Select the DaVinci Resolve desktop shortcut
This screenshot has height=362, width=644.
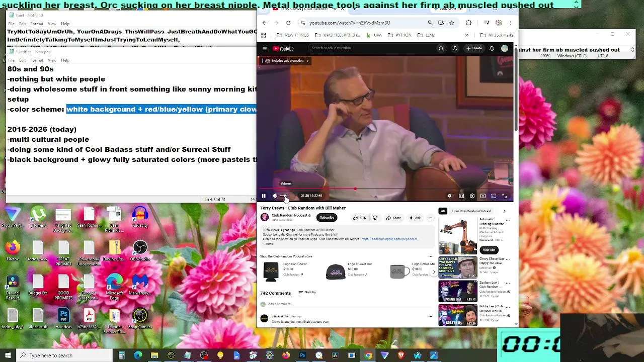pos(13,288)
